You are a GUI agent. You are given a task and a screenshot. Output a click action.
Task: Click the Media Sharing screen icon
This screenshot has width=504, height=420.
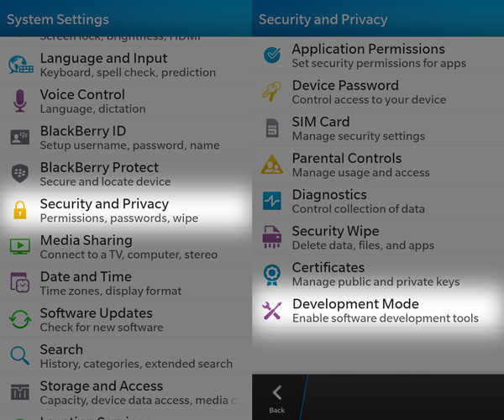tap(19, 247)
